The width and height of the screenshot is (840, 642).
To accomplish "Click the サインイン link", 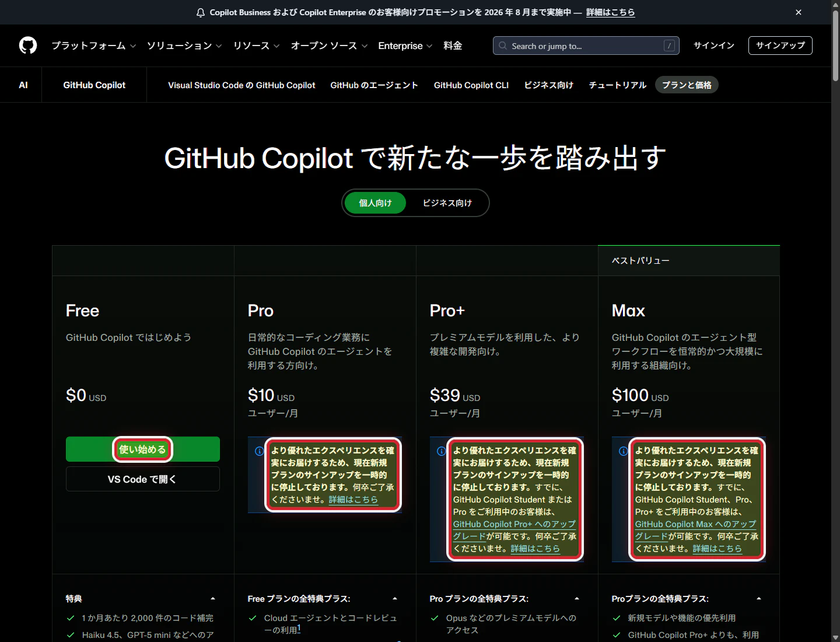I will 714,46.
